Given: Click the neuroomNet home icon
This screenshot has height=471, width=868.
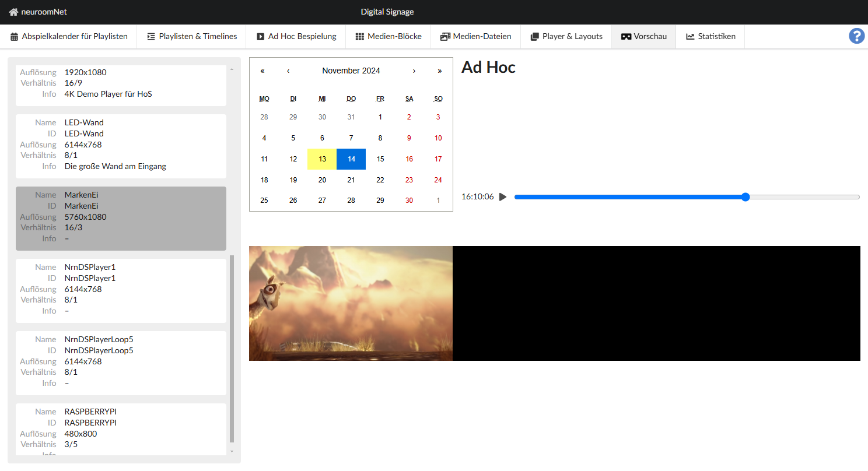Looking at the screenshot, I should 13,12.
